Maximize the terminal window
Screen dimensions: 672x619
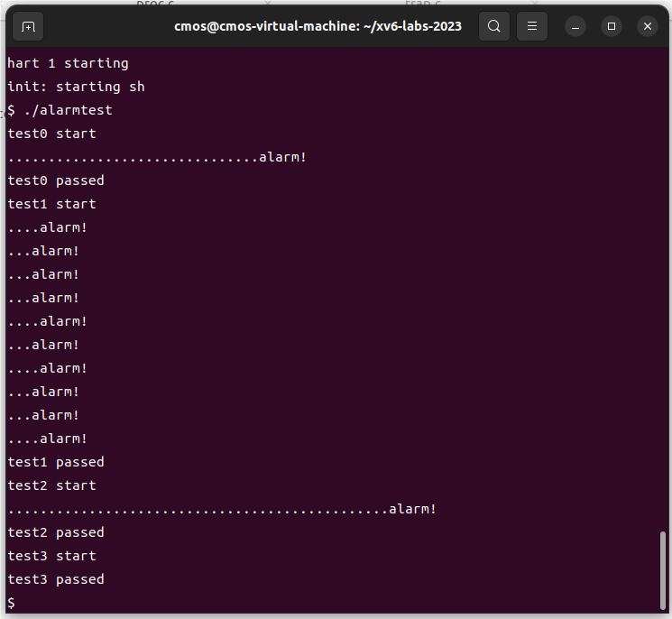(612, 26)
